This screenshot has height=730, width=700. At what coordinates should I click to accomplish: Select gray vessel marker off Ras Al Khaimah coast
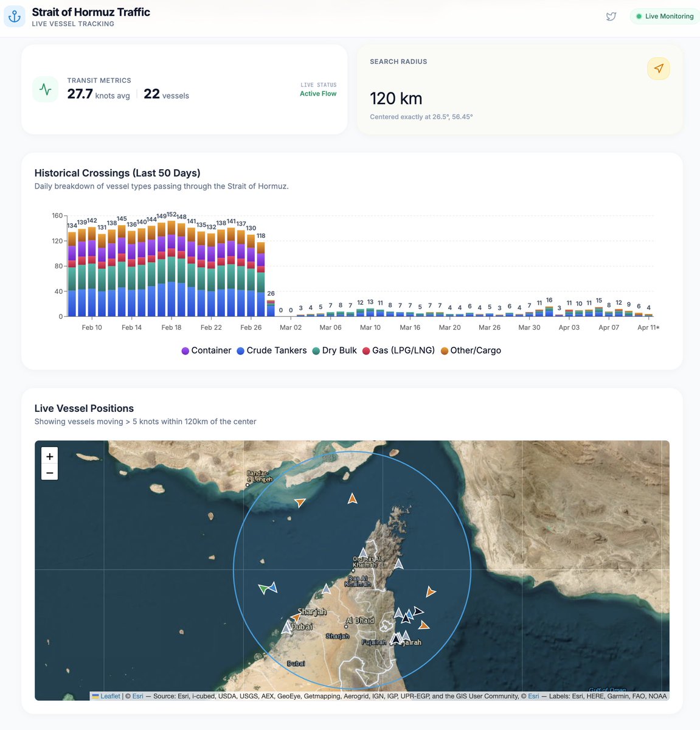326,589
